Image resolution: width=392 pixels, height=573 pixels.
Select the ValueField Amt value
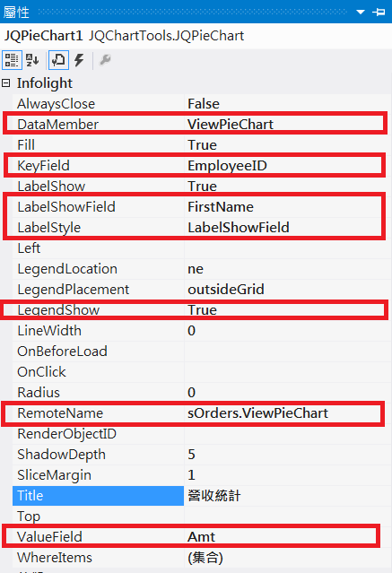(287, 537)
